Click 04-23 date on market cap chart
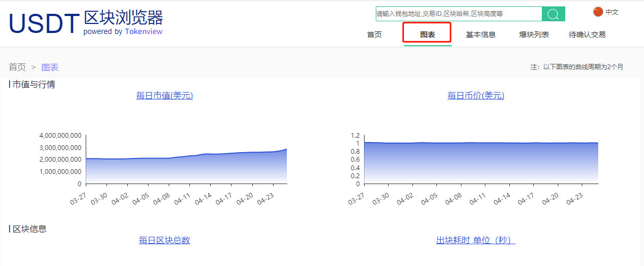The height and width of the screenshot is (266, 644). click(x=266, y=198)
